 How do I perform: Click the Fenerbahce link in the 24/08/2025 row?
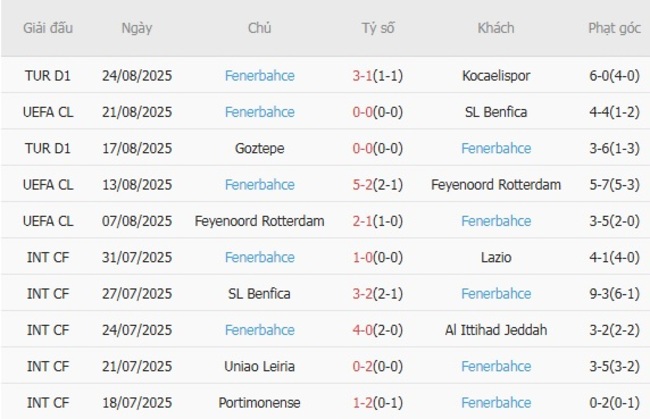[x=260, y=75]
